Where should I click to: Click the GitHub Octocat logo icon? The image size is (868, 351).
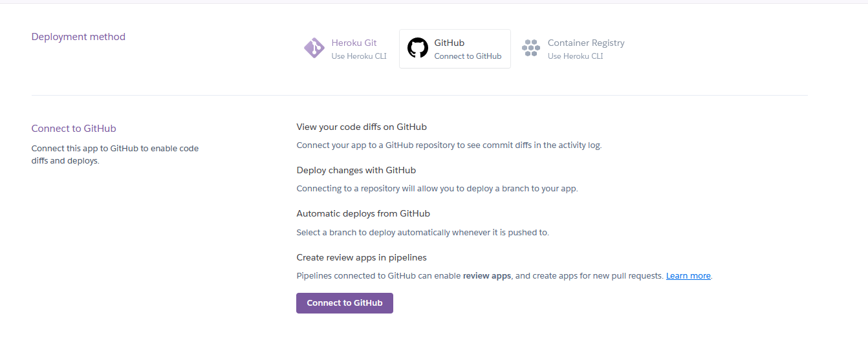[x=418, y=48]
